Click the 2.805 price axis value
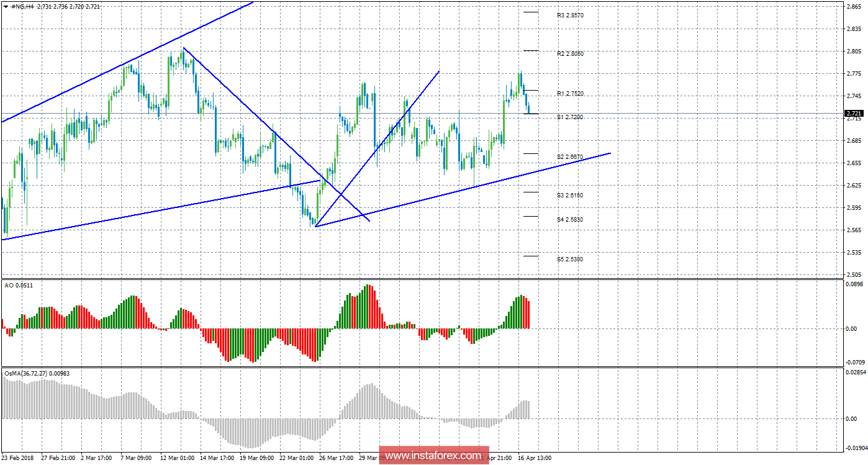 [854, 51]
